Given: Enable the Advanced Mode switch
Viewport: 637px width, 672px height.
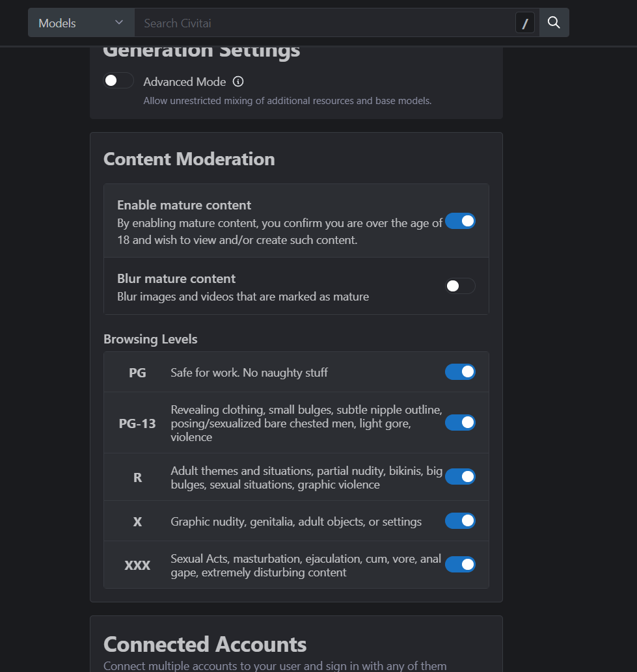Looking at the screenshot, I should 118,81.
